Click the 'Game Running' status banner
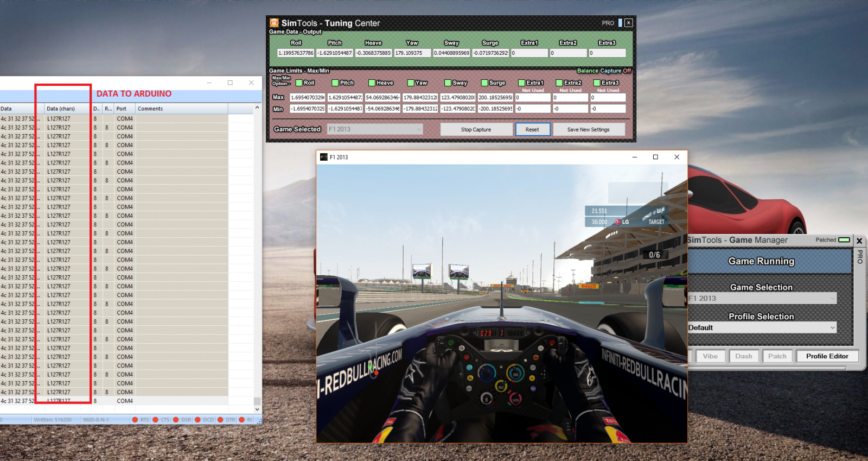868x461 pixels. pos(770,261)
